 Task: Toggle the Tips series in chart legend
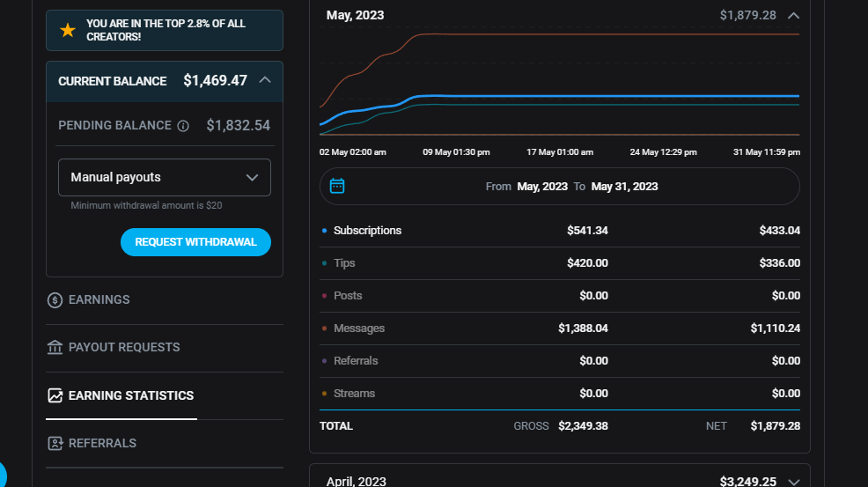344,263
